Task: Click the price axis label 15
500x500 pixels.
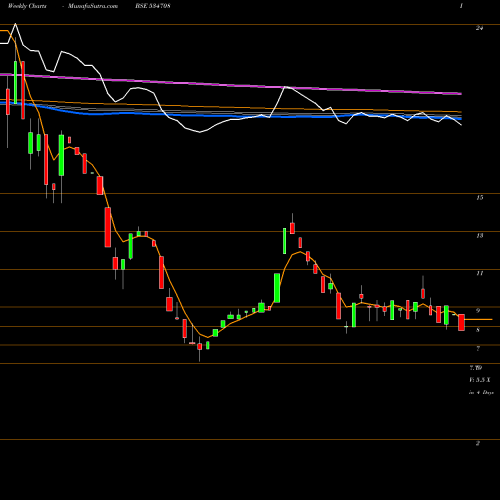Action: [479, 198]
